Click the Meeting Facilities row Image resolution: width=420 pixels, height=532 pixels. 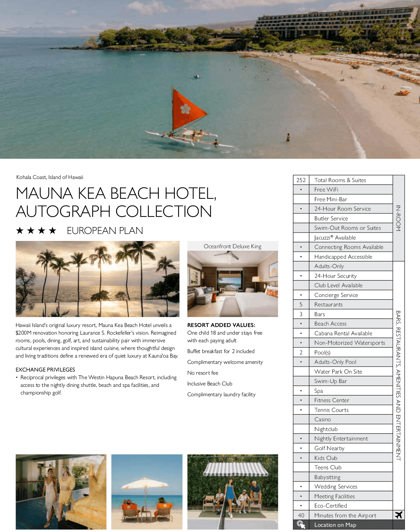point(343,496)
